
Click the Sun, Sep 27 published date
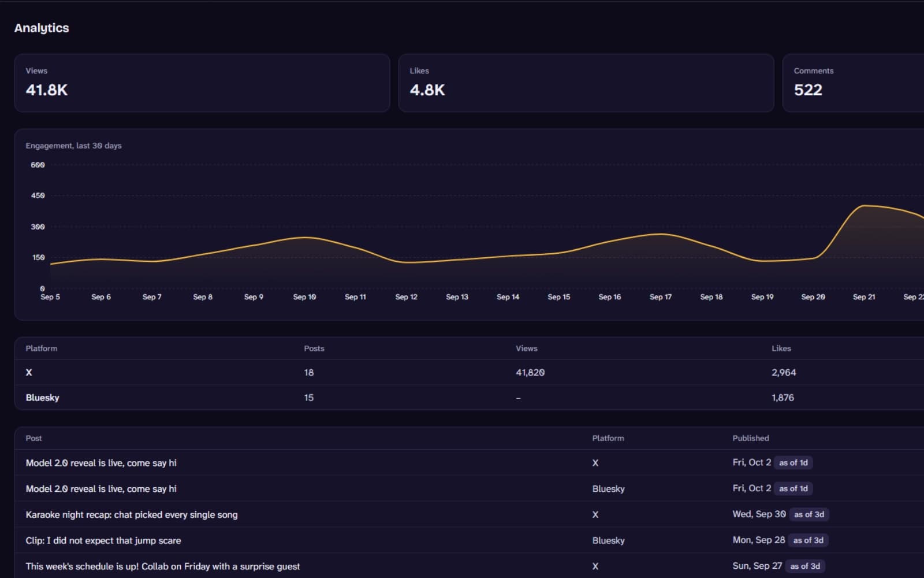click(x=757, y=566)
